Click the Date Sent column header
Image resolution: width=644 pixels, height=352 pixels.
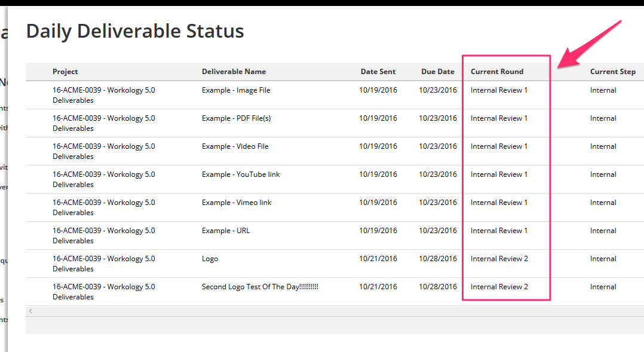click(x=378, y=72)
